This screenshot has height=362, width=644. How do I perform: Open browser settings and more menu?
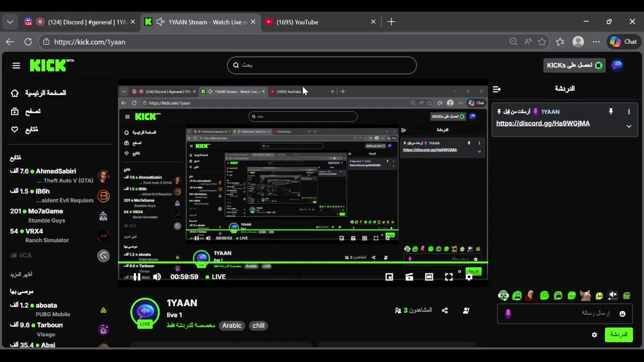(596, 42)
